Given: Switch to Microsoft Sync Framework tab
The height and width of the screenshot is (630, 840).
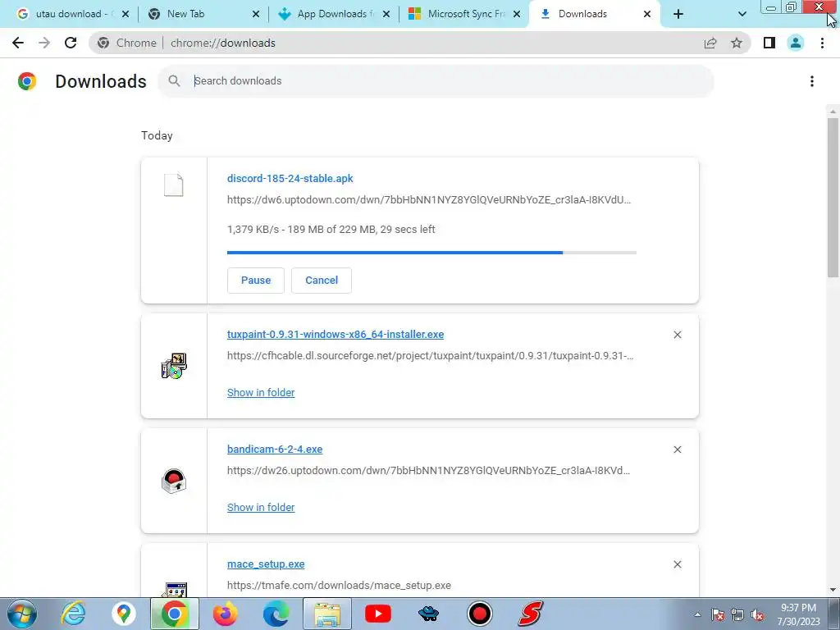Looking at the screenshot, I should pyautogui.click(x=462, y=14).
